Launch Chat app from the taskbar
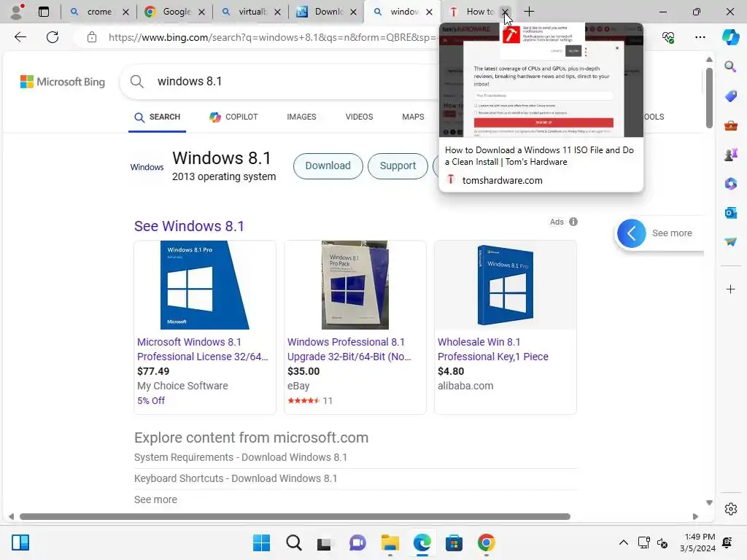This screenshot has height=560, width=747. click(357, 542)
